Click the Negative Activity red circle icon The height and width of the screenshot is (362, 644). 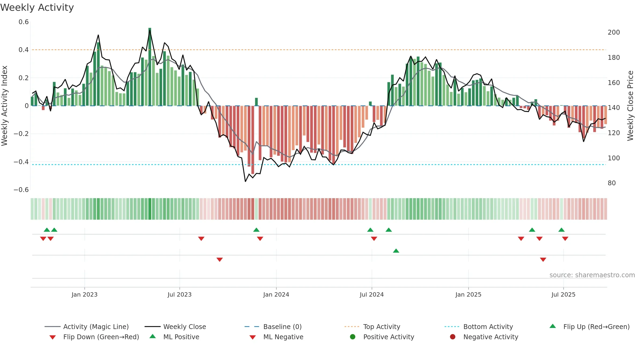[x=453, y=337]
